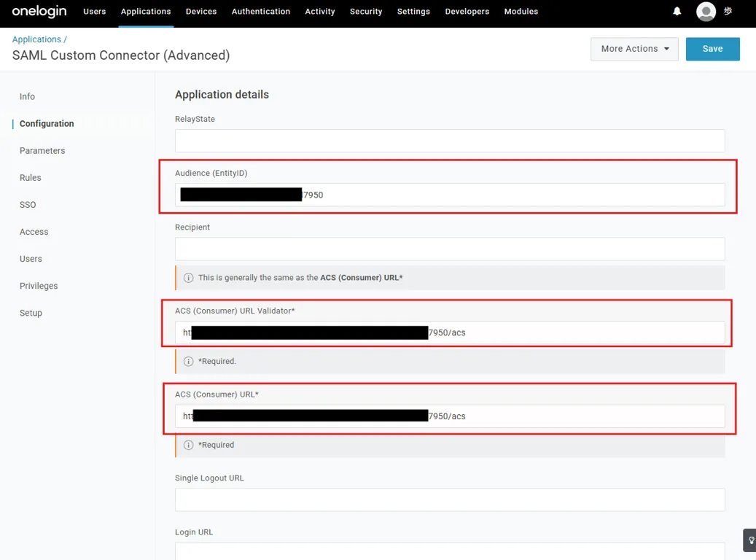Focus the Single Logout URL field

coord(450,499)
